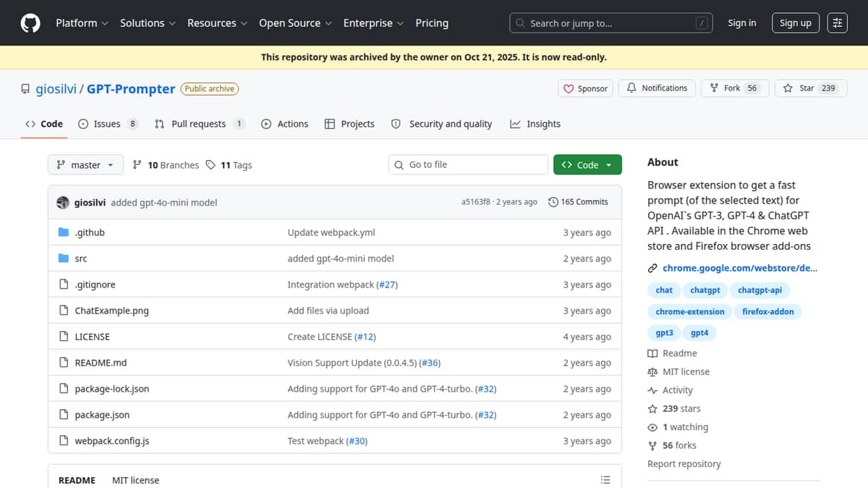Click the Sign in link
The width and height of the screenshot is (868, 488).
click(x=742, y=23)
